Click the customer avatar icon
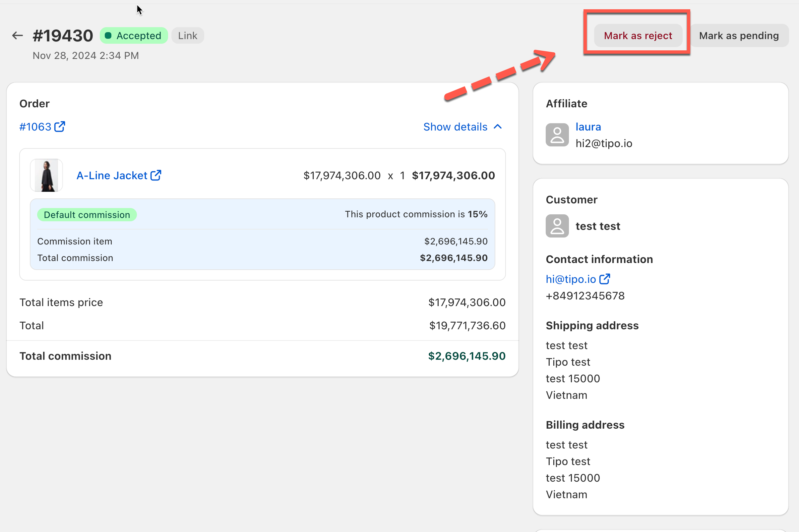Image resolution: width=799 pixels, height=532 pixels. click(x=557, y=226)
